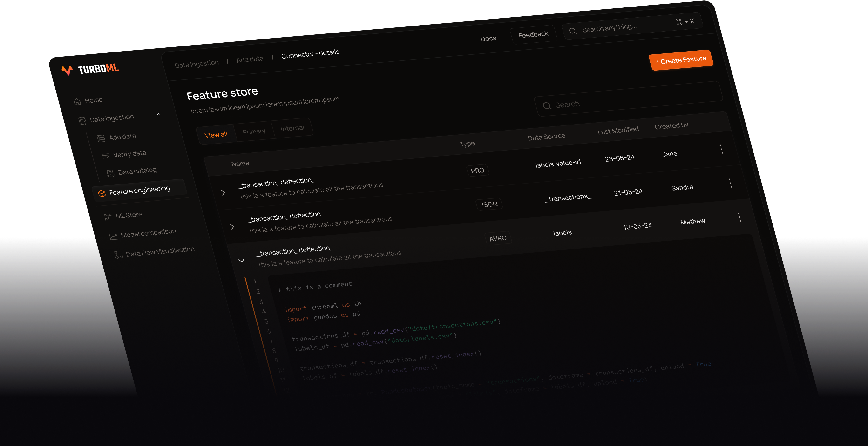The width and height of the screenshot is (868, 446).
Task: Select the View all tab
Action: 216,135
